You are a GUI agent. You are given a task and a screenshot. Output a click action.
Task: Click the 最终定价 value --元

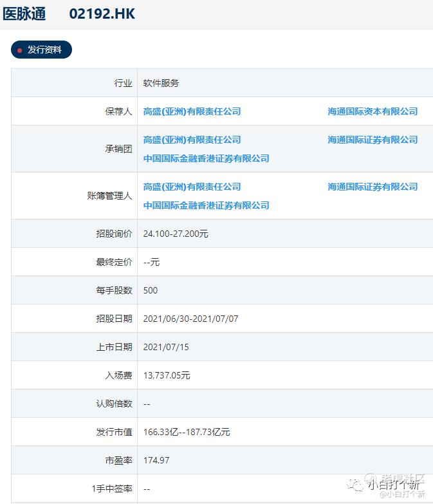point(151,262)
